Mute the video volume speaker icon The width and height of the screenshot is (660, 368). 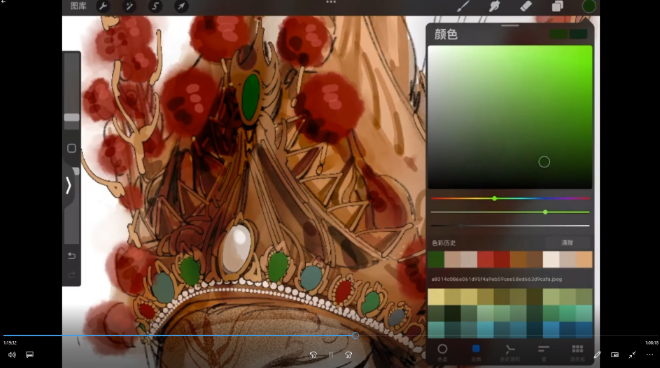pyautogui.click(x=12, y=355)
